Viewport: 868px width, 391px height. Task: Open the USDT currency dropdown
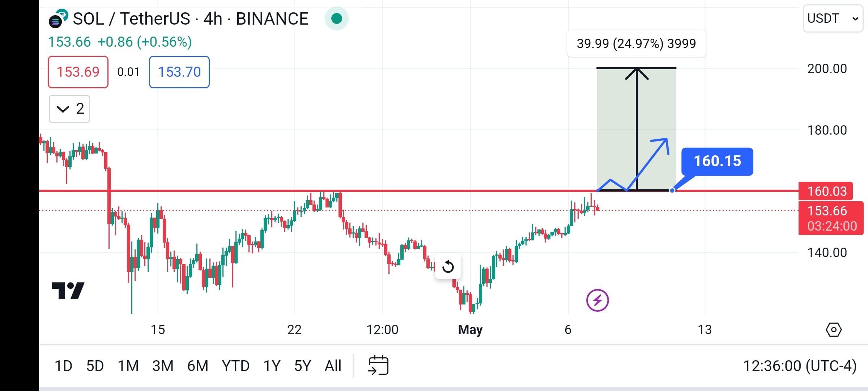coord(833,18)
